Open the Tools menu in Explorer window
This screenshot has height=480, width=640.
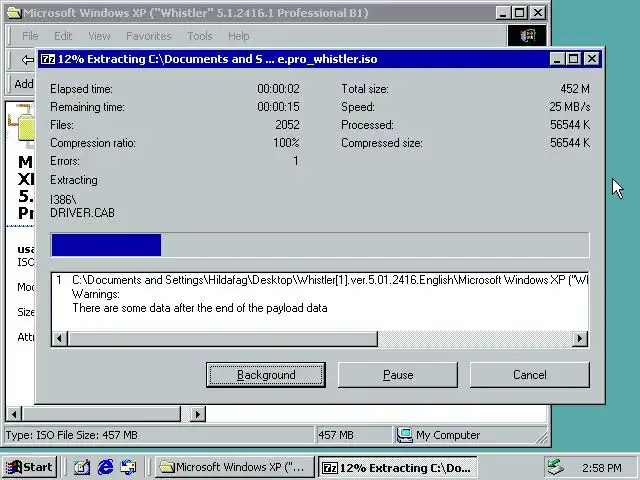pos(200,36)
